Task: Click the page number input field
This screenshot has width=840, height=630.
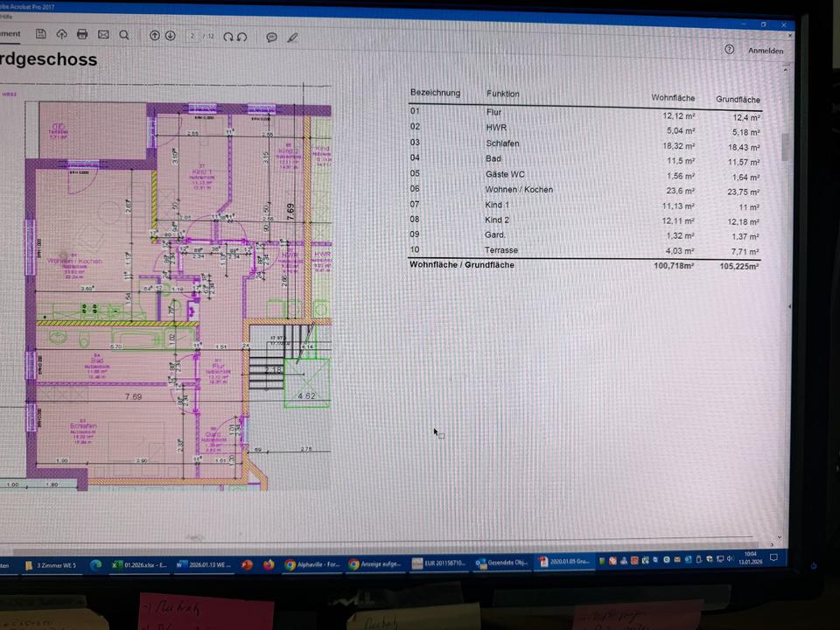Action: point(192,36)
